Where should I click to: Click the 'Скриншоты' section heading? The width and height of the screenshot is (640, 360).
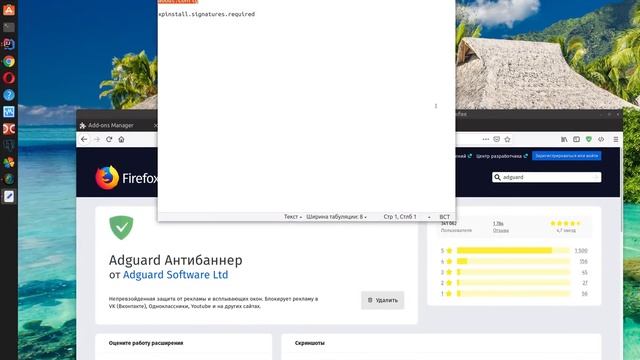[x=310, y=343]
